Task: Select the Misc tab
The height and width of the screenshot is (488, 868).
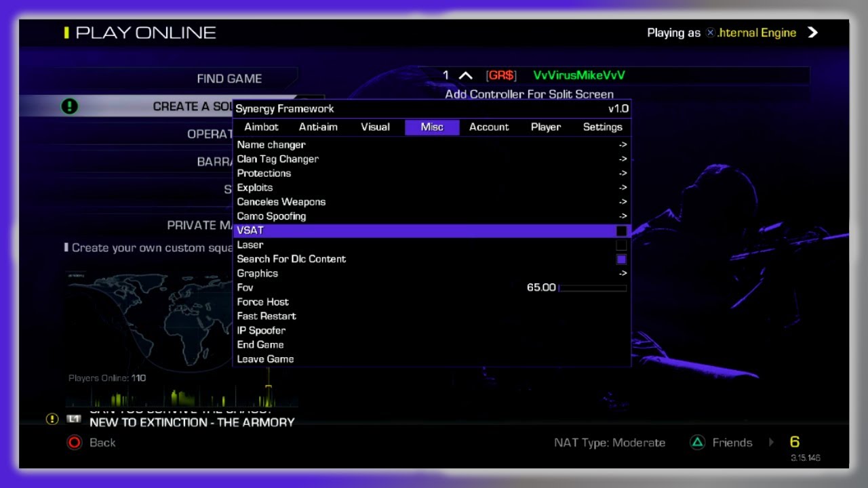Action: (432, 127)
